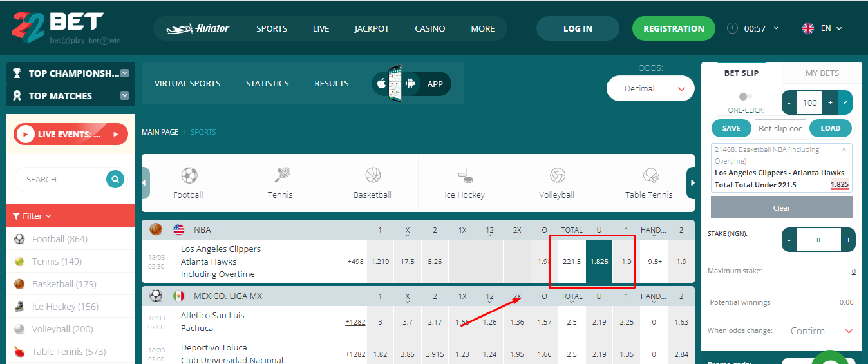
Task: Expand Top Matches panel
Action: point(125,96)
